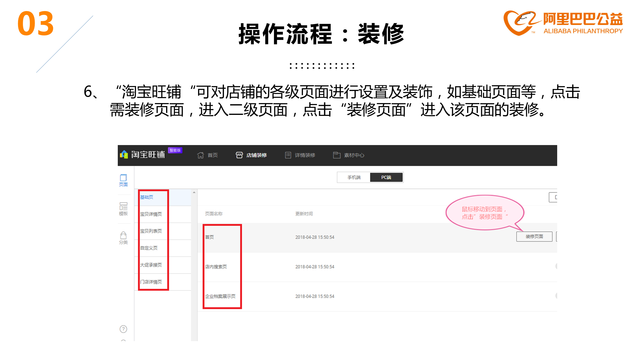
Task: Click the 淘宝旺铺 logo icon
Action: click(x=124, y=154)
